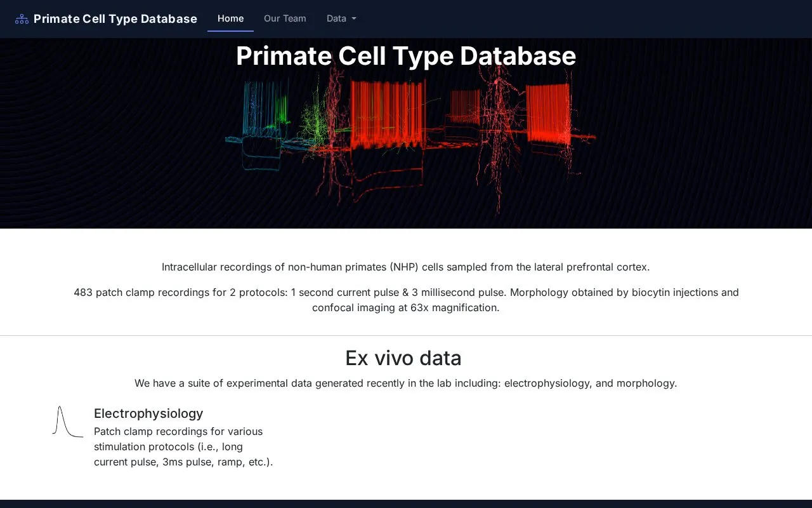Click the 'We have a suite of experimental data' line
This screenshot has height=508, width=812.
[x=406, y=383]
